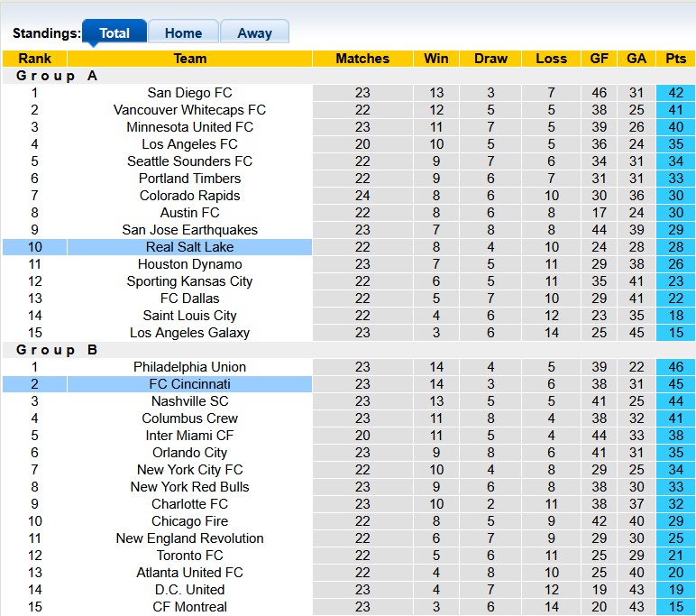Image resolution: width=696 pixels, height=616 pixels.
Task: Click San Diego FC's 42 points cell
Action: pyautogui.click(x=675, y=93)
